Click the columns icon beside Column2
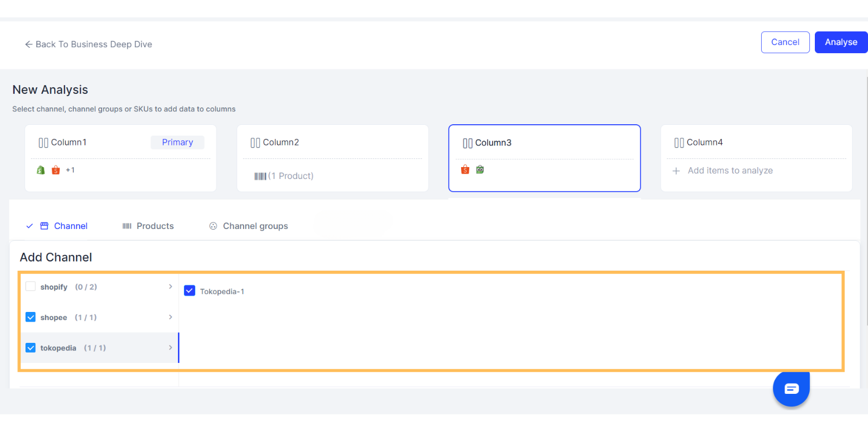The height and width of the screenshot is (434, 868). (x=255, y=143)
